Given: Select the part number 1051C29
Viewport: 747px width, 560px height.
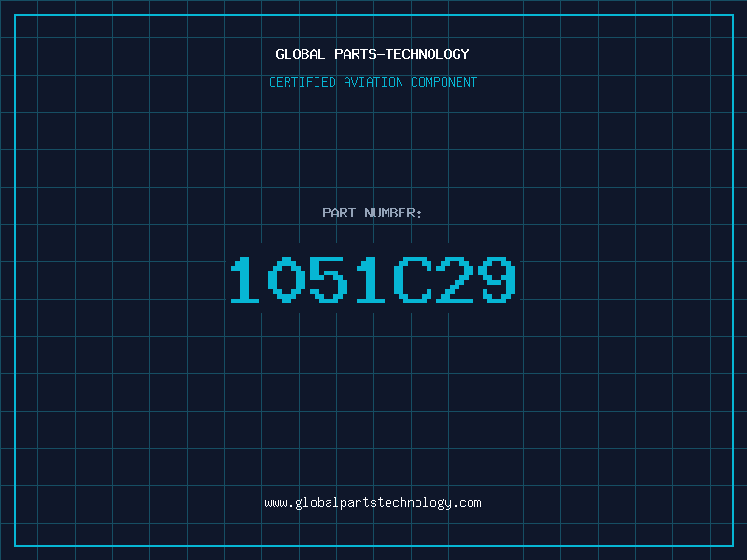Looking at the screenshot, I should 373,280.
